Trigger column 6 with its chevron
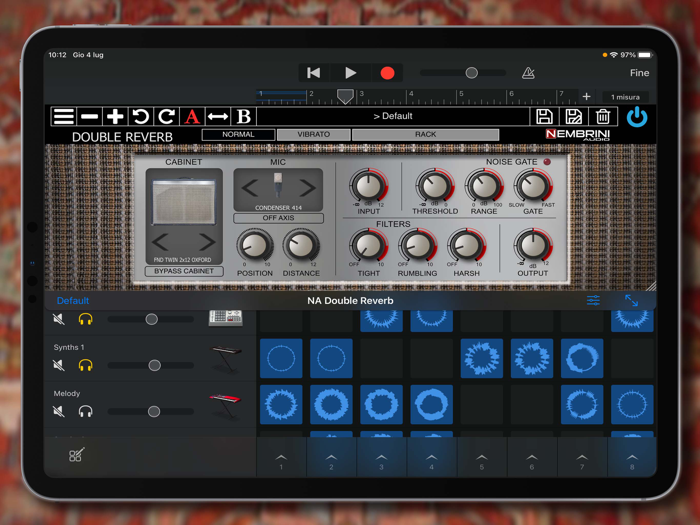700x525 pixels. tap(532, 458)
